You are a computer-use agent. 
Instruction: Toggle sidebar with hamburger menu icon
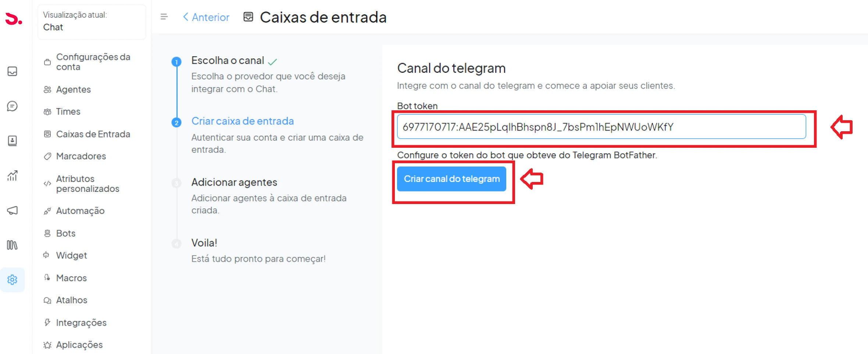pyautogui.click(x=164, y=17)
